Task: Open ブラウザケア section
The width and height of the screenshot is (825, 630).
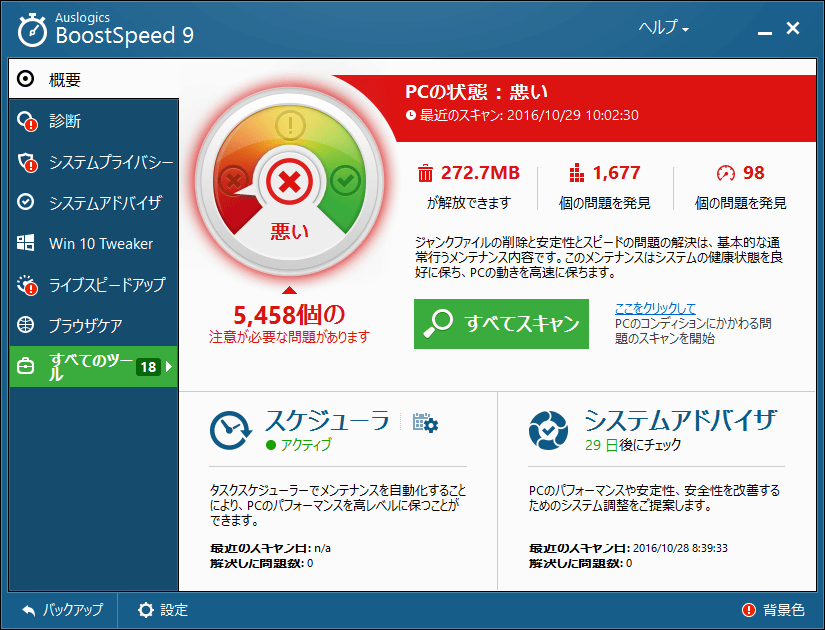Action: pyautogui.click(x=94, y=325)
